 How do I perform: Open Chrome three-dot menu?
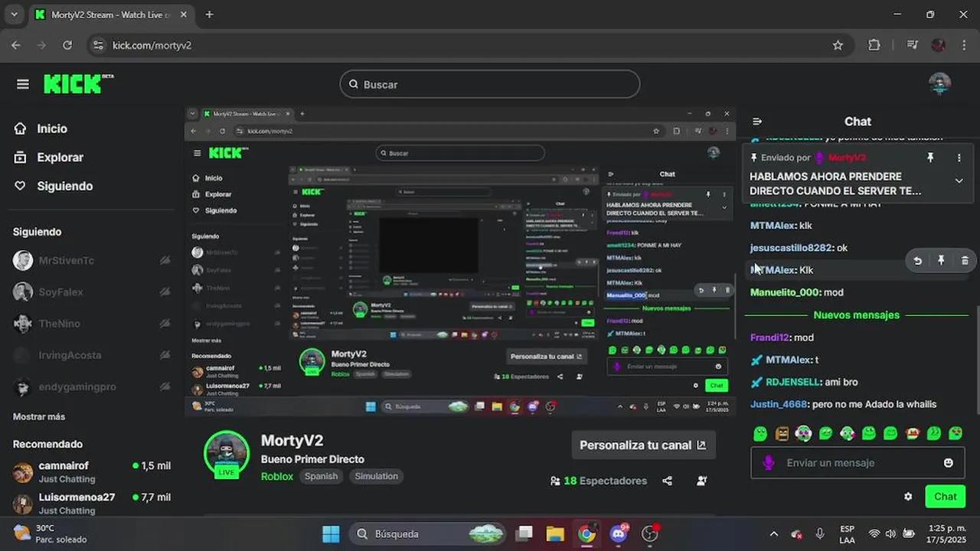click(964, 45)
